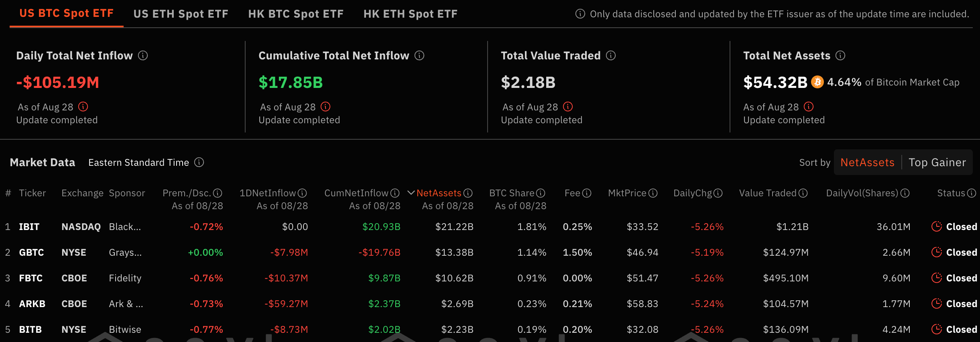This screenshot has width=980, height=342.
Task: Sort by NetAssets toggle option
Action: tap(867, 162)
